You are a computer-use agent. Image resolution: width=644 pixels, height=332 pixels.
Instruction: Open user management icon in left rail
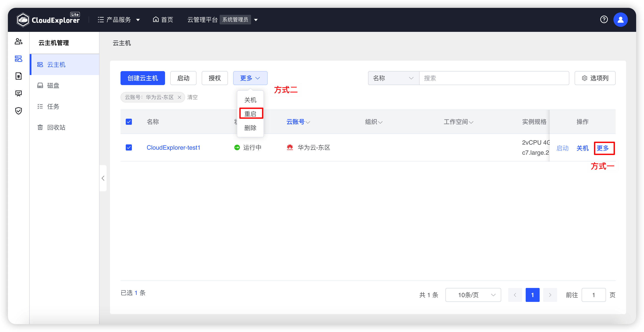tap(19, 41)
